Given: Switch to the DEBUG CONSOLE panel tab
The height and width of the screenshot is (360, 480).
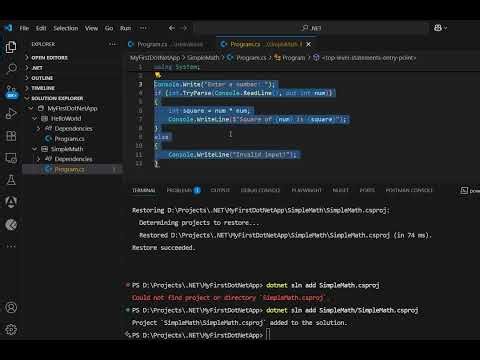Looking at the screenshot, I should tap(260, 190).
